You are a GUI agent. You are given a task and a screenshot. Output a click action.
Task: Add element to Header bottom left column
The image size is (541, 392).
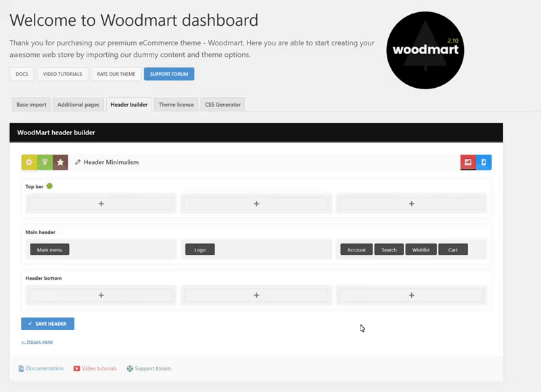click(x=101, y=295)
